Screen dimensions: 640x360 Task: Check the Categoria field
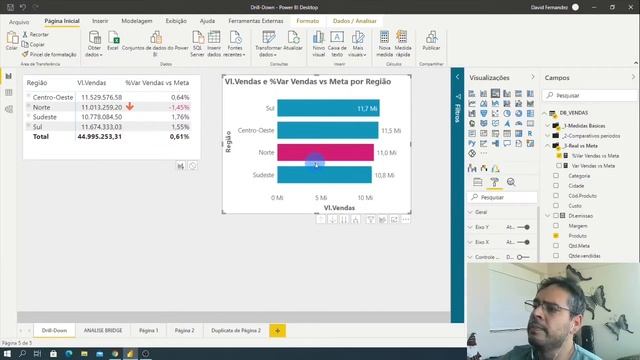click(556, 176)
